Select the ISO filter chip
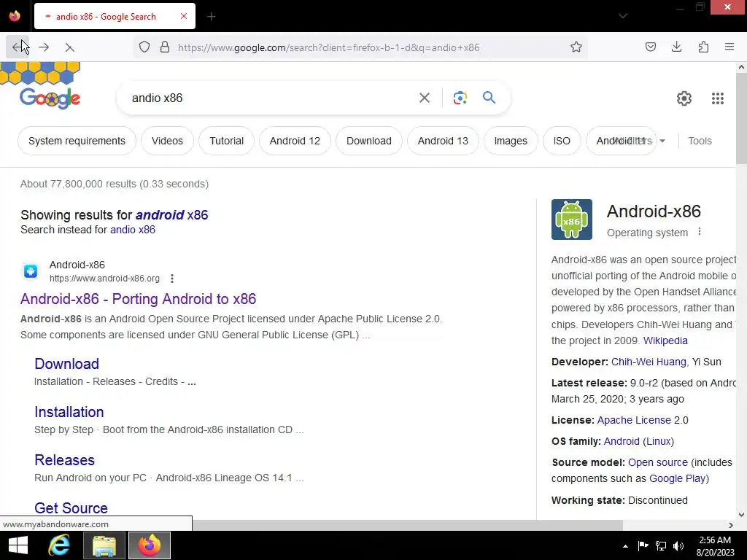 tap(562, 141)
